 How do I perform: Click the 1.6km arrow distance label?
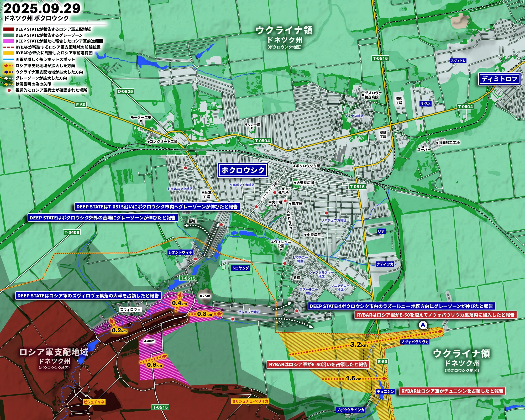tap(354, 378)
